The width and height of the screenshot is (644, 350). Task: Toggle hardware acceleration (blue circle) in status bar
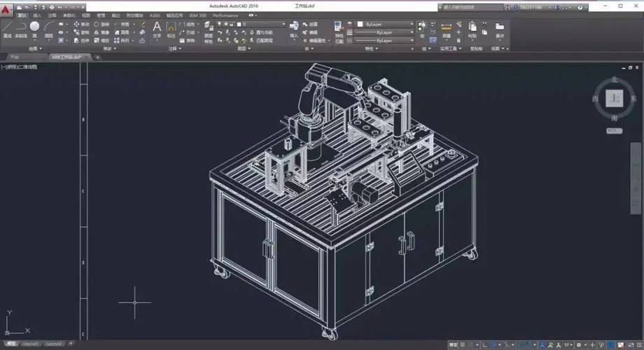[610, 344]
